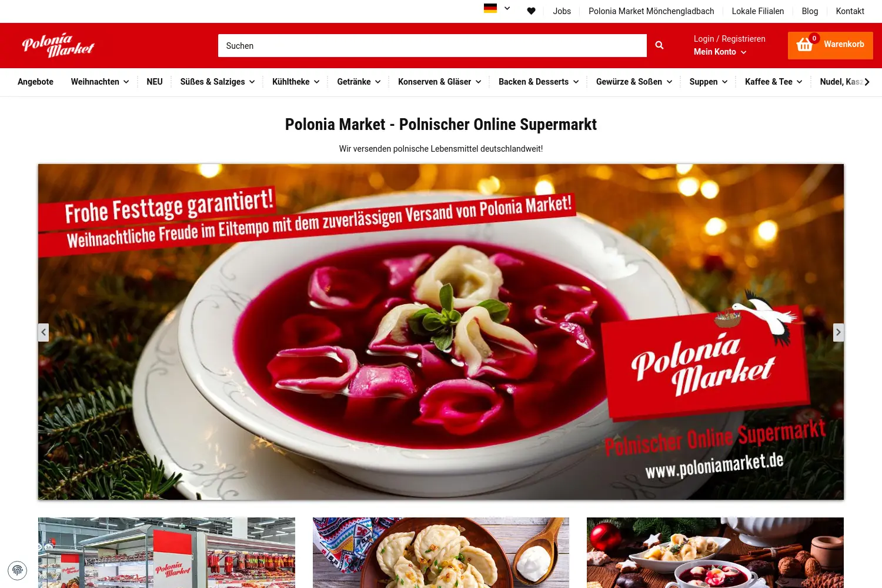Click the German flag language icon
882x588 pixels.
pyautogui.click(x=490, y=8)
